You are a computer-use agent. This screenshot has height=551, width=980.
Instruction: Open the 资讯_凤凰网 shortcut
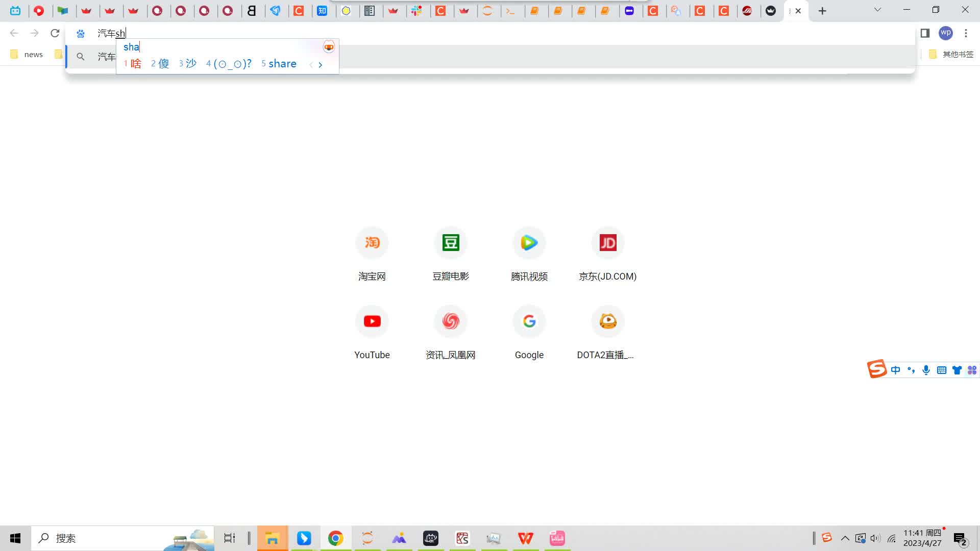[451, 333]
